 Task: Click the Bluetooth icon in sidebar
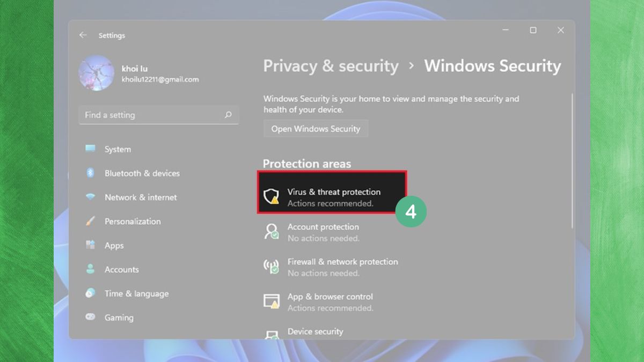tap(90, 173)
